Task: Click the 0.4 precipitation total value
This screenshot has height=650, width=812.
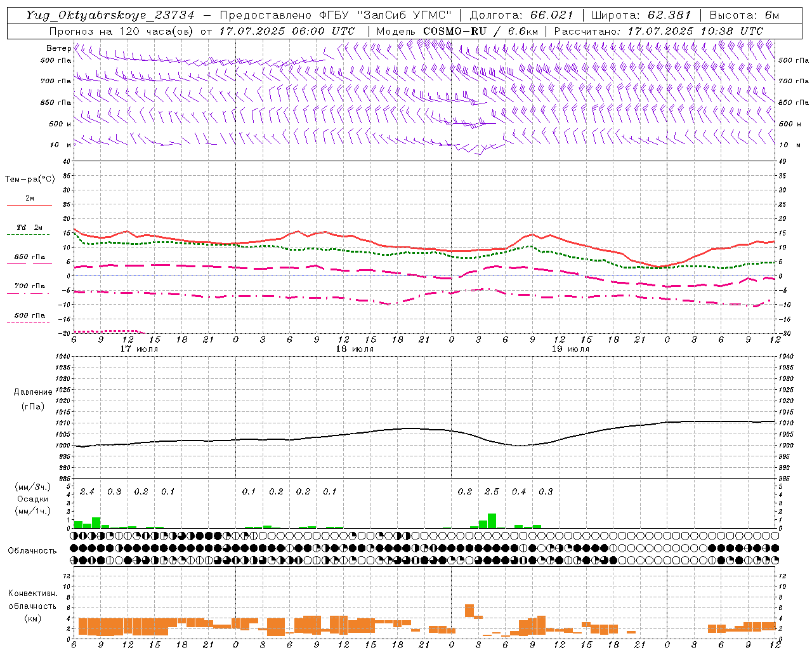Action: [519, 491]
